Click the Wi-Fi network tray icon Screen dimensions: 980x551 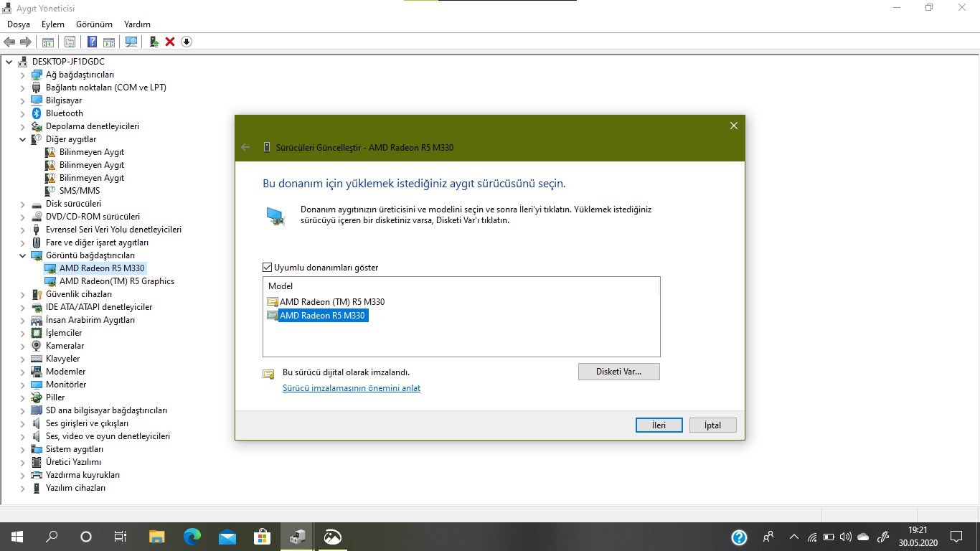[x=812, y=537]
